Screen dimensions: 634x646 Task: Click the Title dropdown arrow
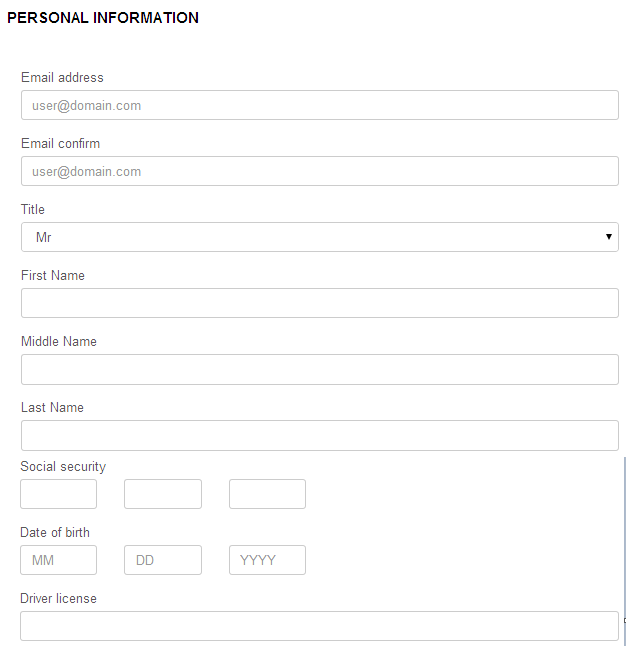(608, 236)
